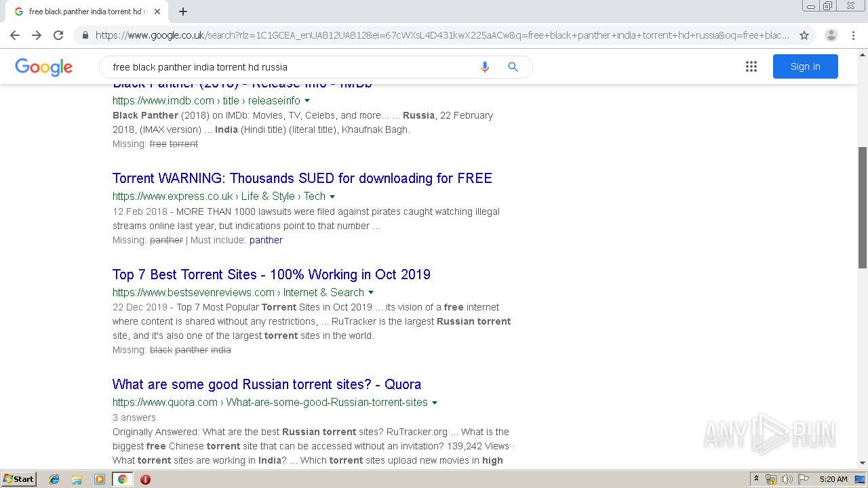Bookmark this page with the star icon
The image size is (868, 488).
(804, 35)
